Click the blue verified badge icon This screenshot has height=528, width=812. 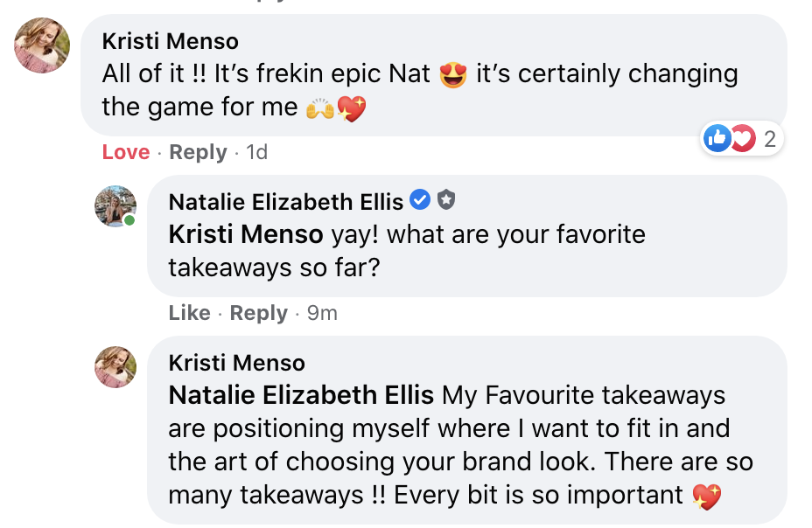coord(420,201)
